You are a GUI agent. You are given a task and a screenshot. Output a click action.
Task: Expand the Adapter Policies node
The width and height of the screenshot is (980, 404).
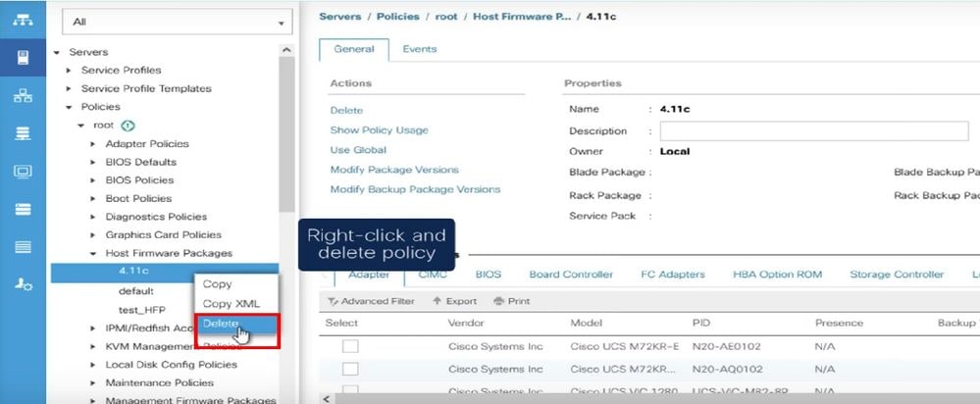tap(92, 143)
